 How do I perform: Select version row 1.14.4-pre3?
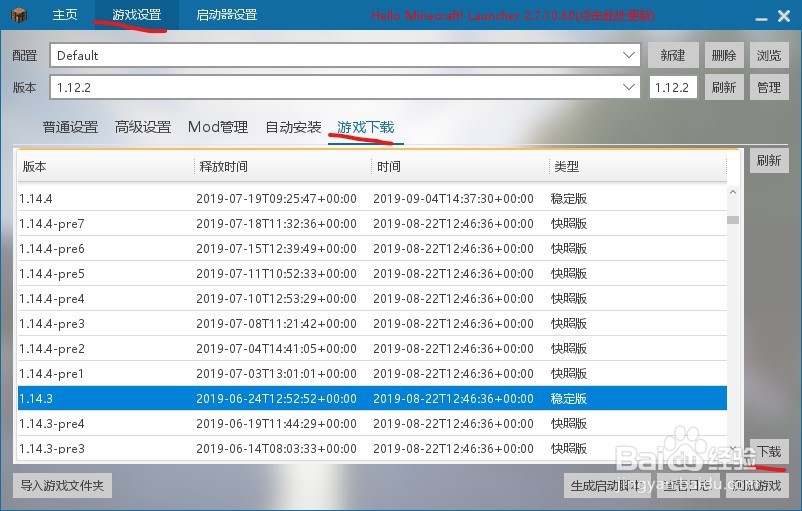point(372,324)
